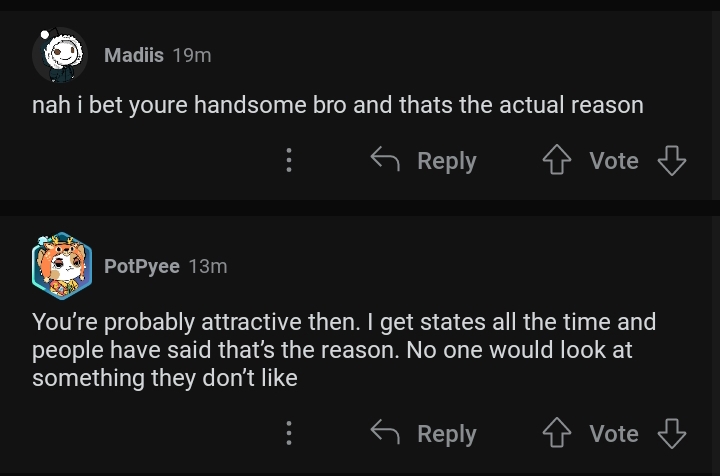The height and width of the screenshot is (476, 720).
Task: Click the Reply label under Madiis's comment
Action: [447, 161]
